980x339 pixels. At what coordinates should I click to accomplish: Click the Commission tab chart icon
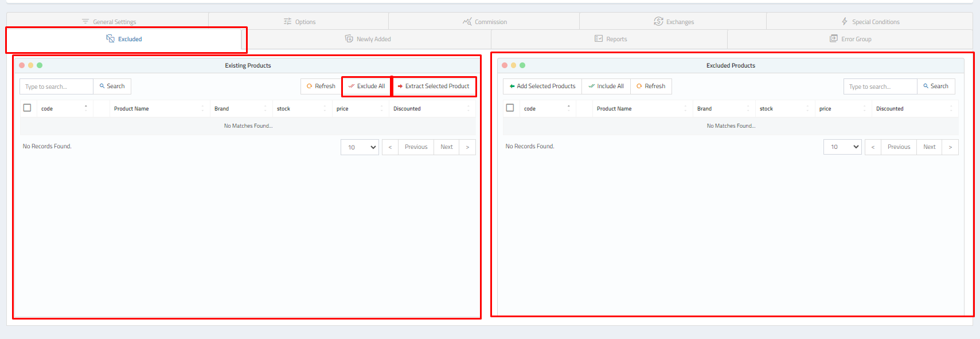[x=467, y=22]
